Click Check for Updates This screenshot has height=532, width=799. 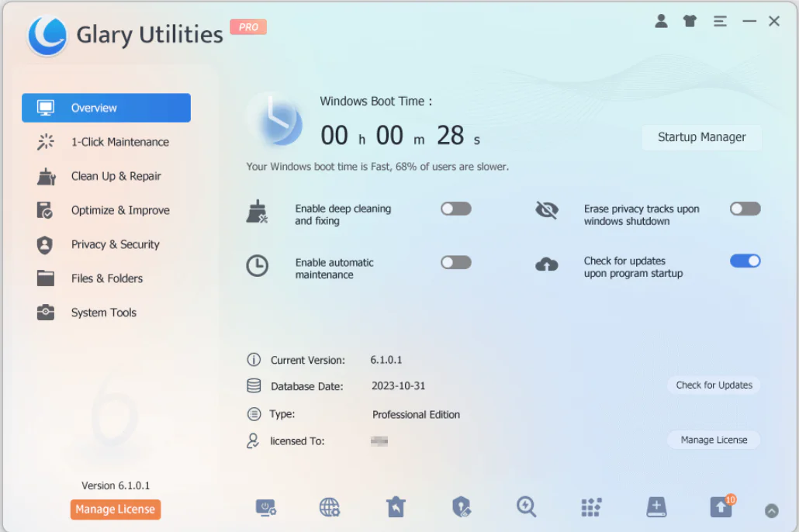(713, 385)
